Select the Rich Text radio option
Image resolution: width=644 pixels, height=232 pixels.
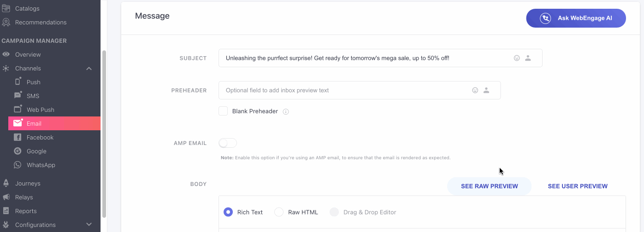click(228, 212)
